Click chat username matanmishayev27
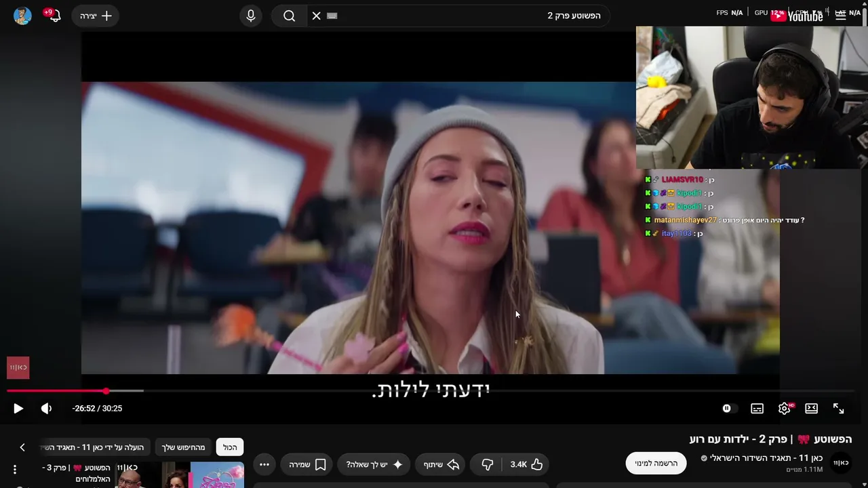868x488 pixels. (685, 220)
